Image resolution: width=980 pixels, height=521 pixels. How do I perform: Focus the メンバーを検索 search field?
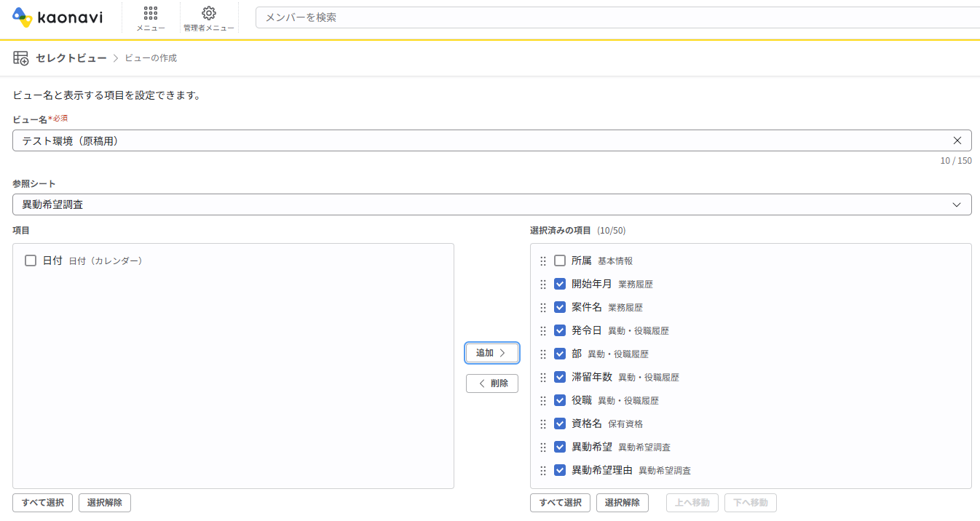(x=617, y=17)
